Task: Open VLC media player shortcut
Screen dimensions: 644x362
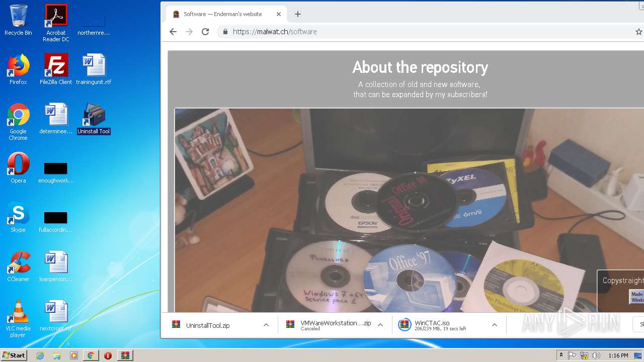Action: click(18, 319)
